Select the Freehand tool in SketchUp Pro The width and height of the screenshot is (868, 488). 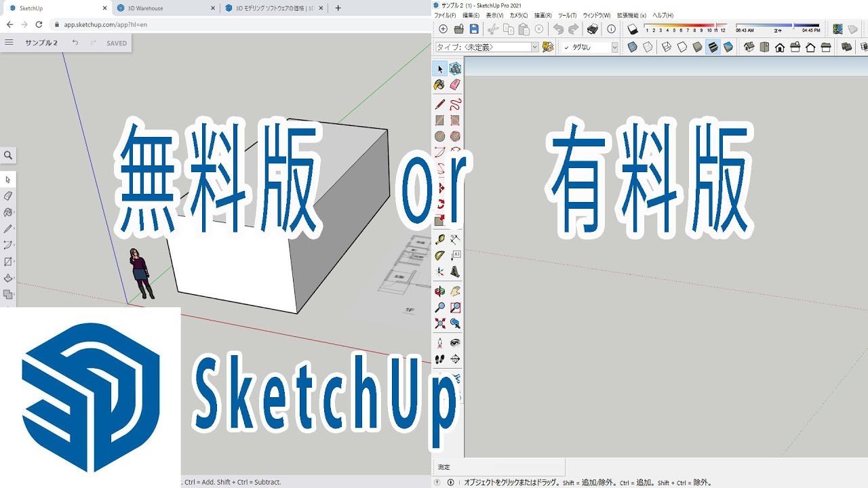pos(455,104)
